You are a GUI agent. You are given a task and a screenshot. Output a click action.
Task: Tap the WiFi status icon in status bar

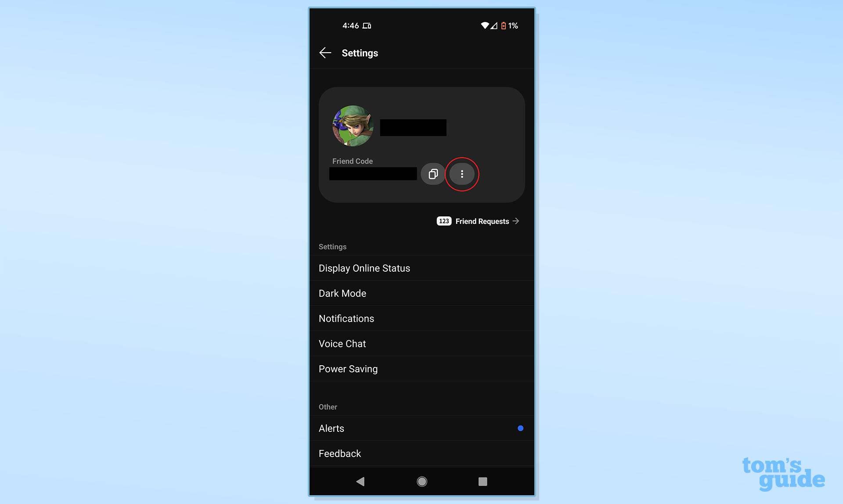[484, 25]
